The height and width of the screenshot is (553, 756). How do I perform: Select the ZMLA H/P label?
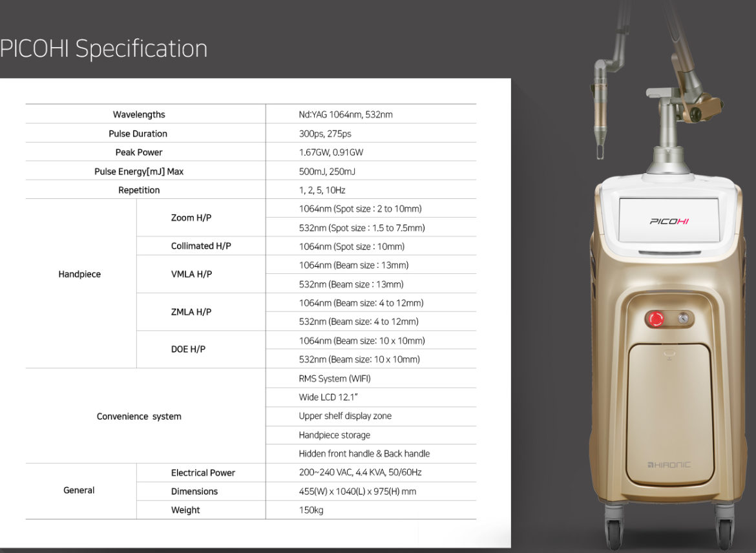(191, 312)
